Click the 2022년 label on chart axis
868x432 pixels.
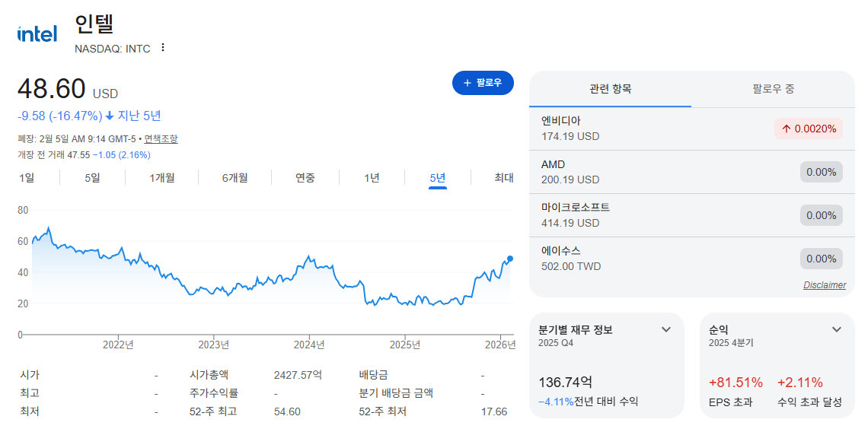(x=118, y=345)
